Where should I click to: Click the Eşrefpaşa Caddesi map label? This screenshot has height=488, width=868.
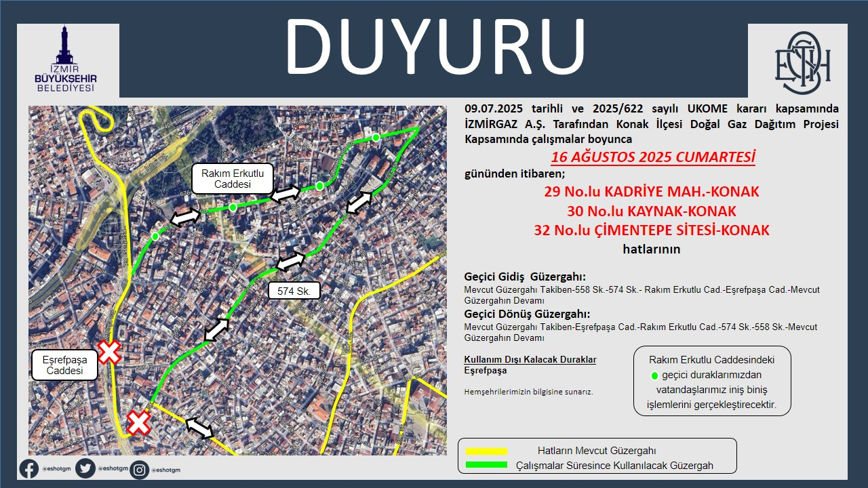point(65,366)
